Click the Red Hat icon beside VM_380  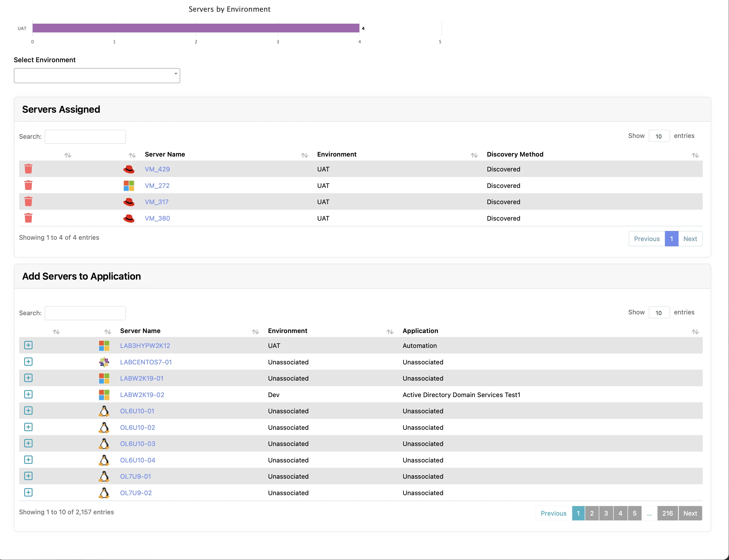[x=129, y=218]
